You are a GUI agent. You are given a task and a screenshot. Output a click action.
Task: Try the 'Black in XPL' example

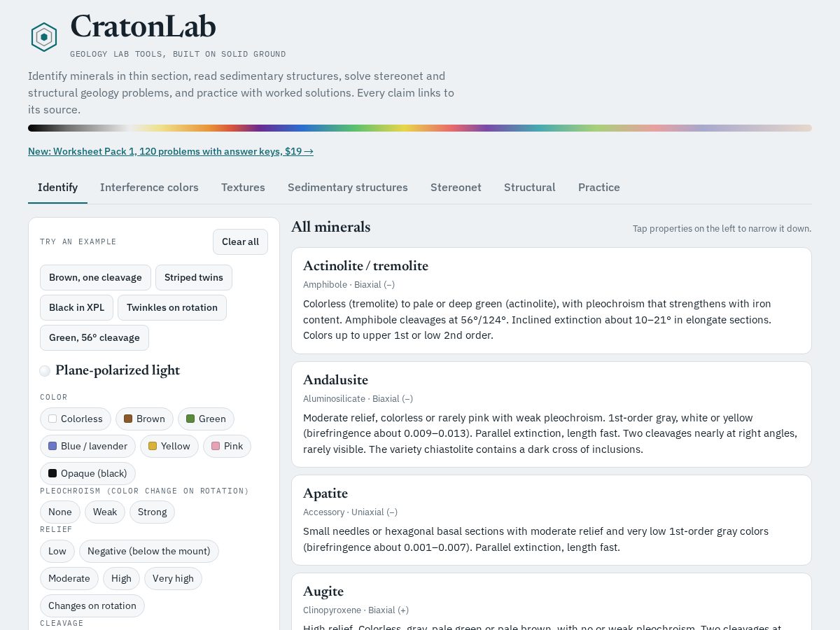[x=76, y=307]
